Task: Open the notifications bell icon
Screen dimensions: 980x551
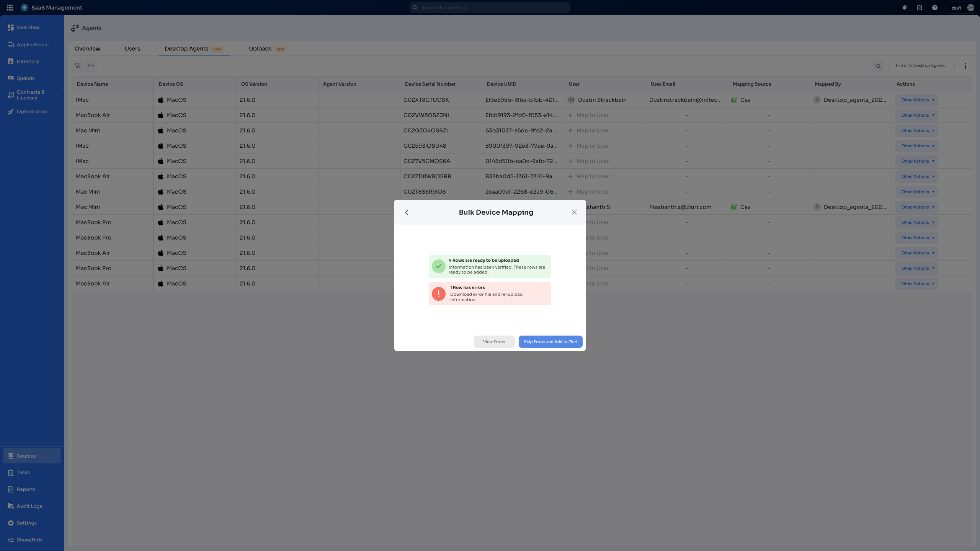Action: (x=905, y=8)
